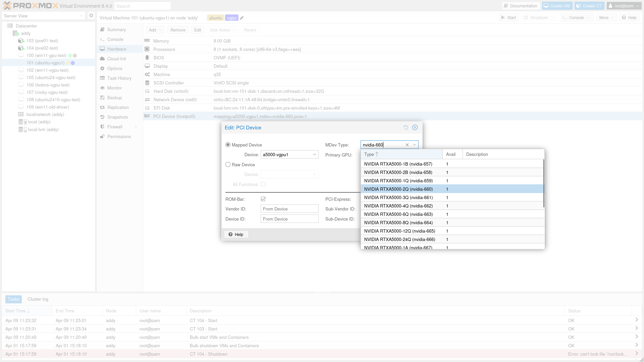The width and height of the screenshot is (644, 362).
Task: Open the Cloud-Init section
Action: [116, 59]
